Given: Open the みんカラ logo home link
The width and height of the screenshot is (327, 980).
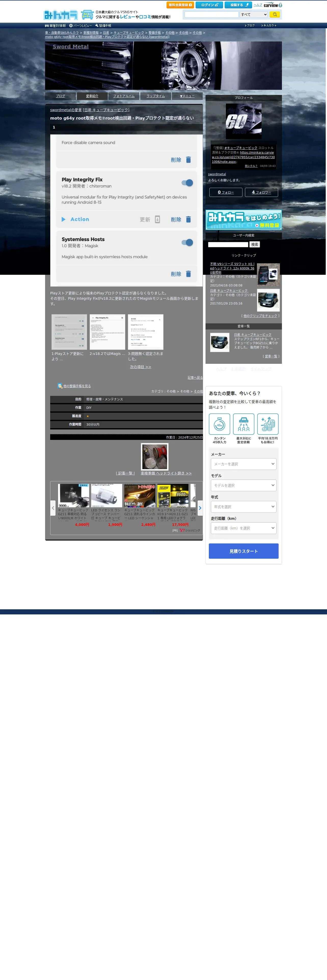Looking at the screenshot, I should click(61, 15).
